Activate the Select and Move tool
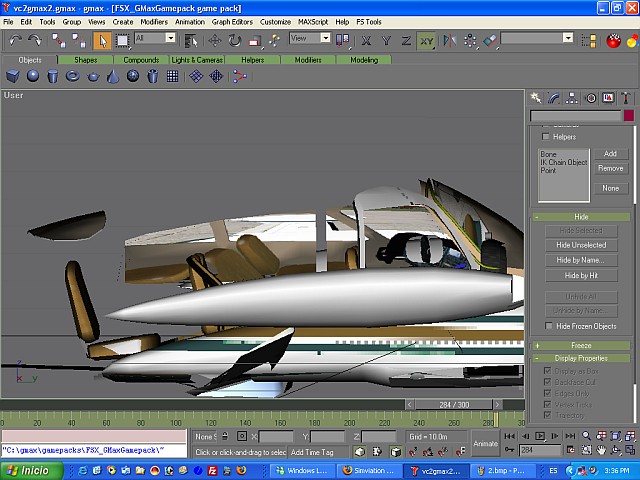The height and width of the screenshot is (480, 640). (x=214, y=40)
